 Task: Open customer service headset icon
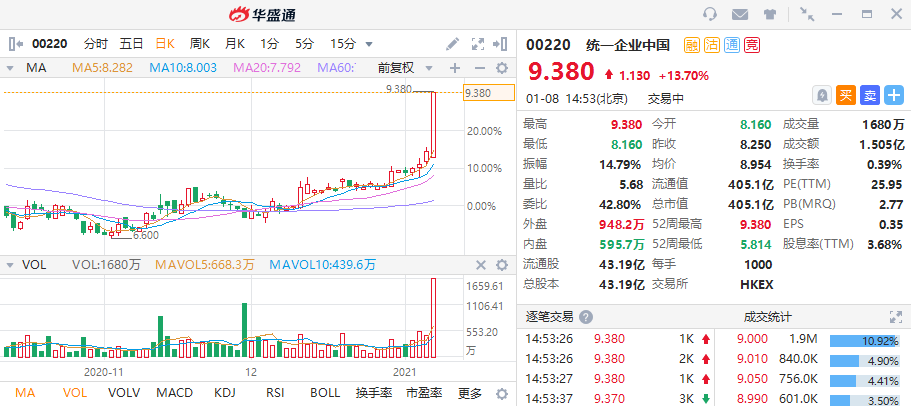pos(709,14)
